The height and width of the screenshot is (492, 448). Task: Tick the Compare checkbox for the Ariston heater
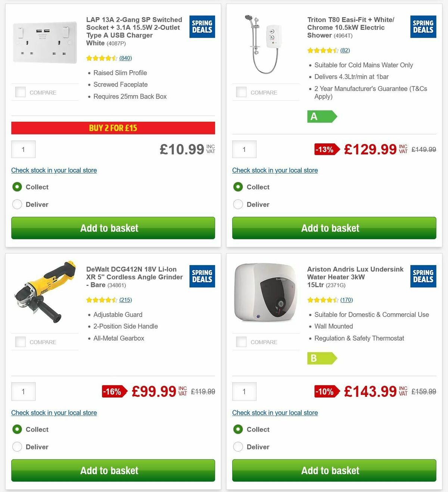tap(241, 341)
